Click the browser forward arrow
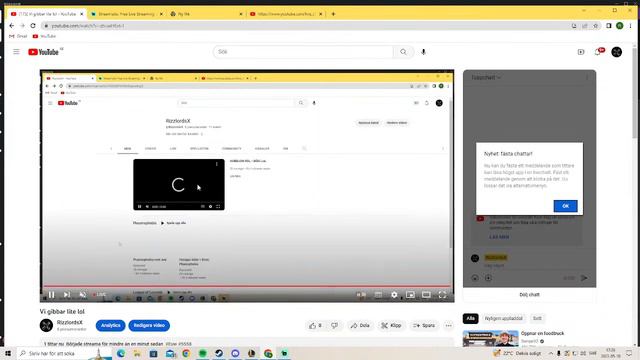The width and height of the screenshot is (640, 360). (22, 25)
